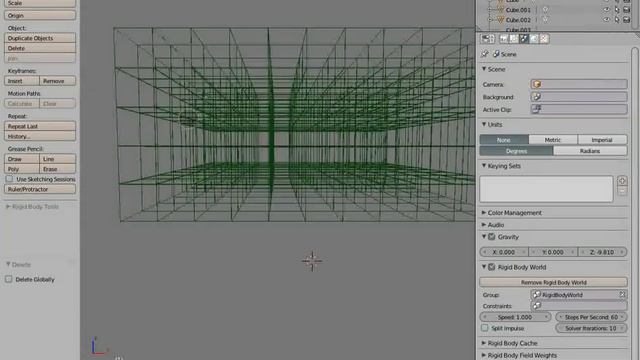The height and width of the screenshot is (360, 640).
Task: Select Grease Pencil Draw button
Action: coord(22,159)
